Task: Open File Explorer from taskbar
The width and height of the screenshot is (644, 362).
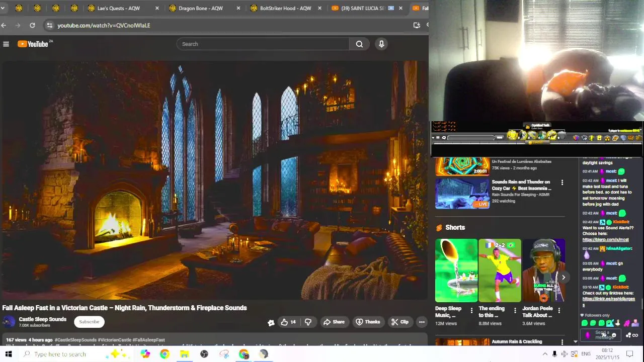Action: click(184, 354)
